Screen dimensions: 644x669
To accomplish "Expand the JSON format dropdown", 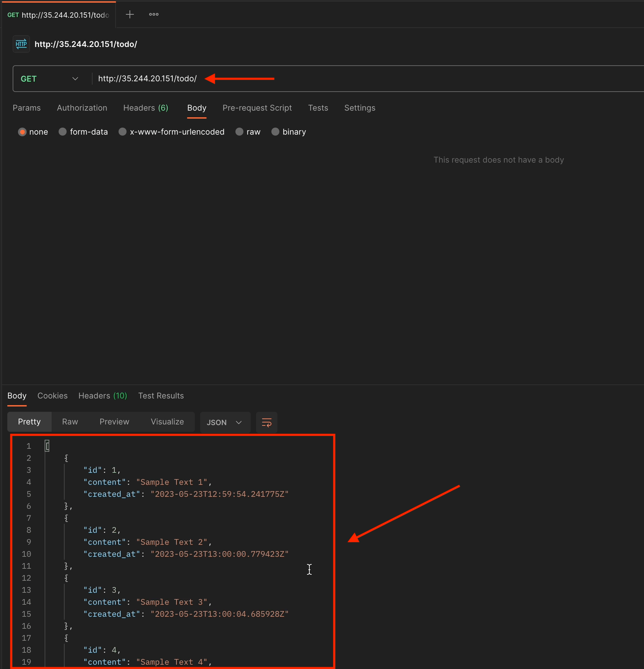I will tap(224, 422).
